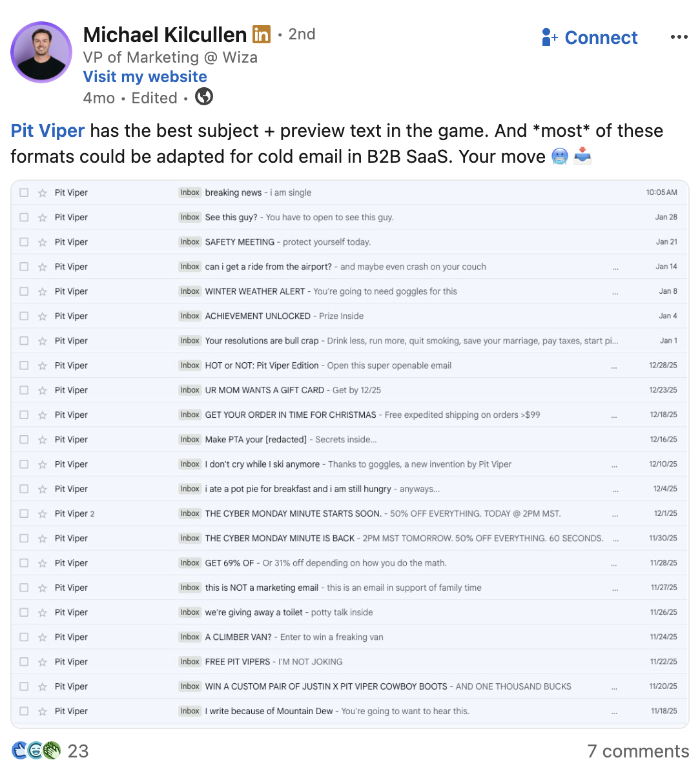Image resolution: width=700 pixels, height=771 pixels.
Task: Click the Pit Viper mention link
Action: (x=48, y=131)
